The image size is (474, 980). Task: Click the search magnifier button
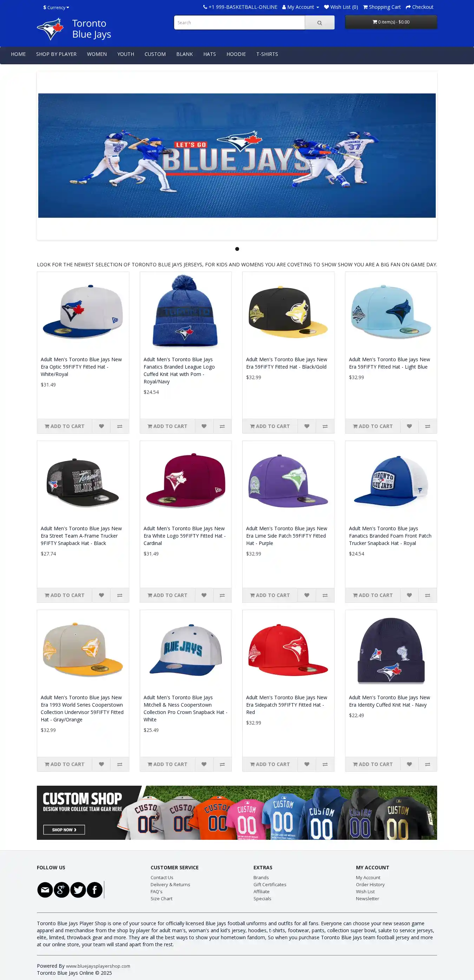pos(319,23)
